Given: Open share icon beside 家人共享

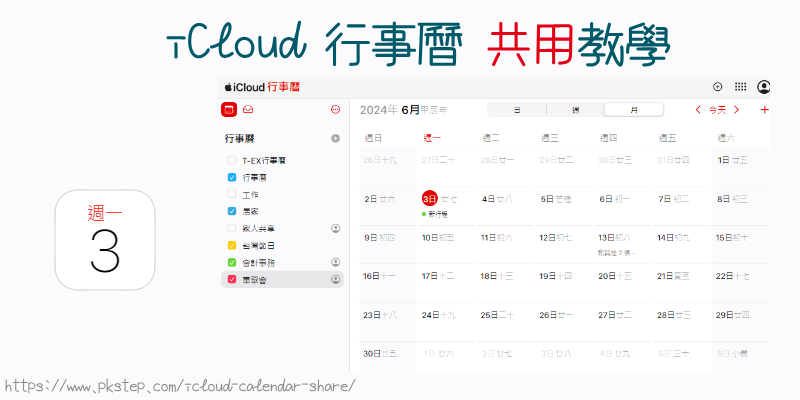Looking at the screenshot, I should [x=335, y=229].
